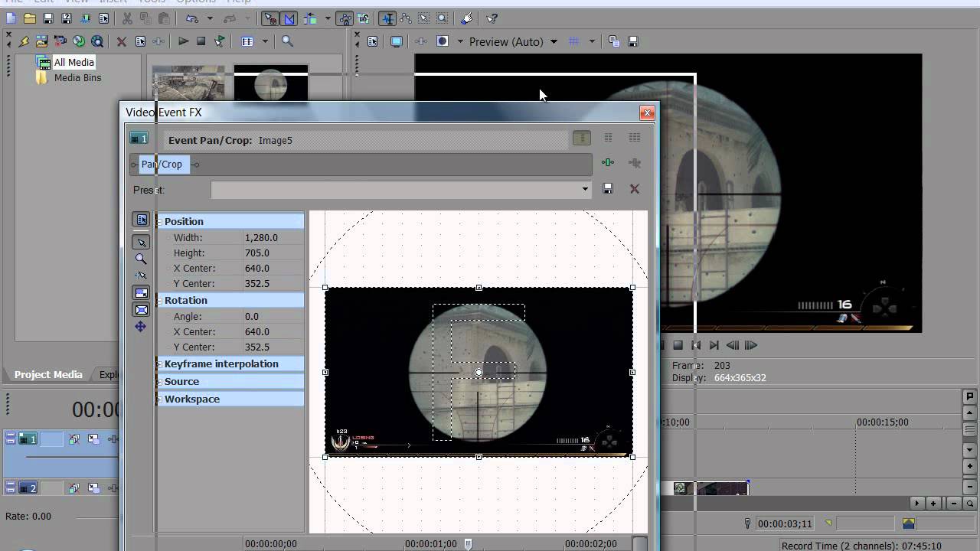
Task: Save the project with the disk icon
Action: coord(47,18)
